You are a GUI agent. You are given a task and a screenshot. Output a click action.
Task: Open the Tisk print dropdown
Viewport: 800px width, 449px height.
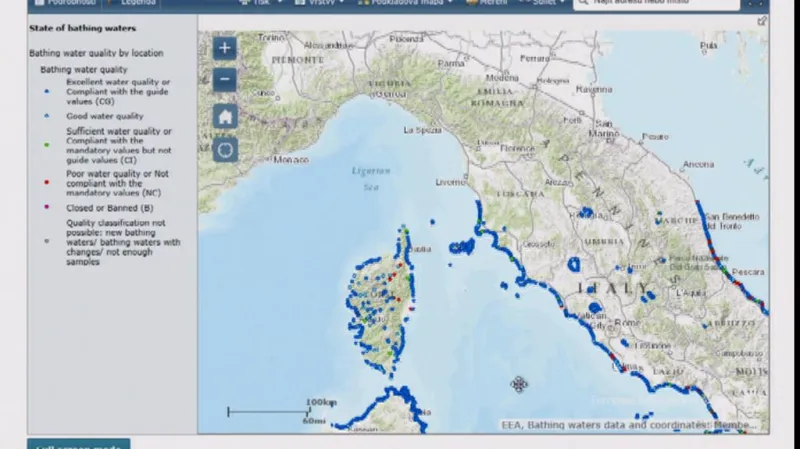tap(260, 3)
